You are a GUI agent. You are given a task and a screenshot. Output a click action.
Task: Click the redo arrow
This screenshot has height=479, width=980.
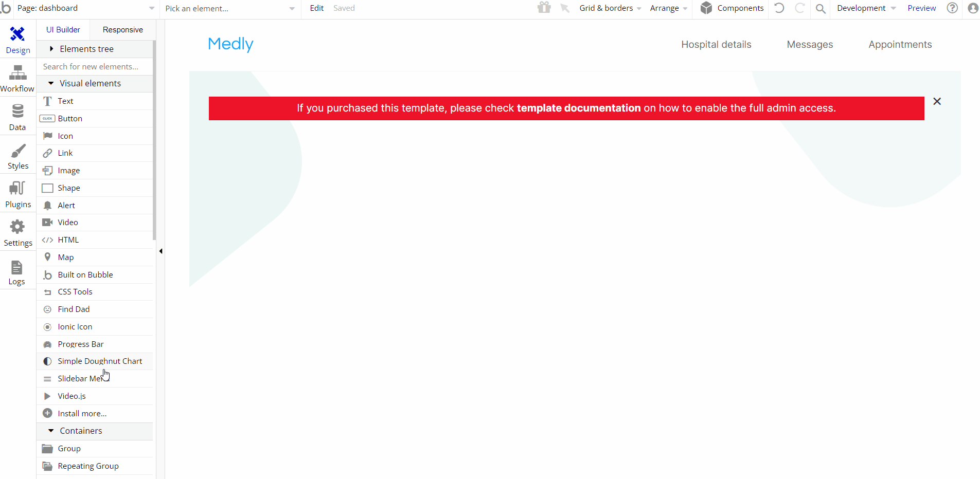click(800, 8)
